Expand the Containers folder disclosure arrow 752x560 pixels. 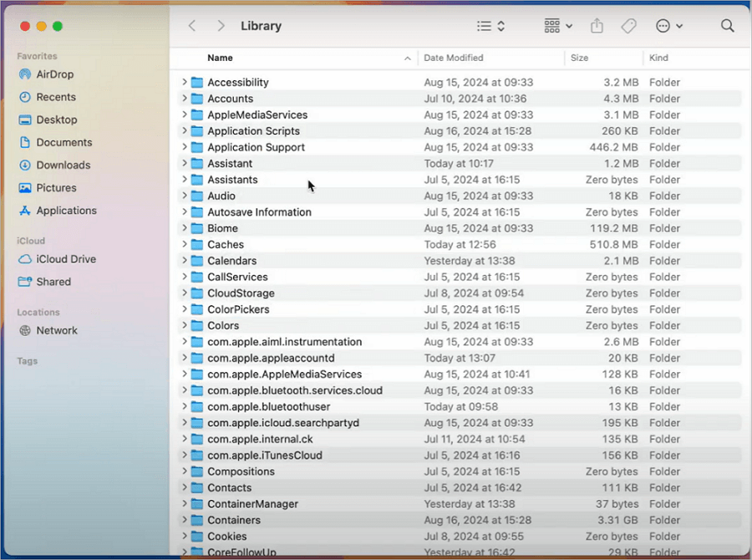185,520
